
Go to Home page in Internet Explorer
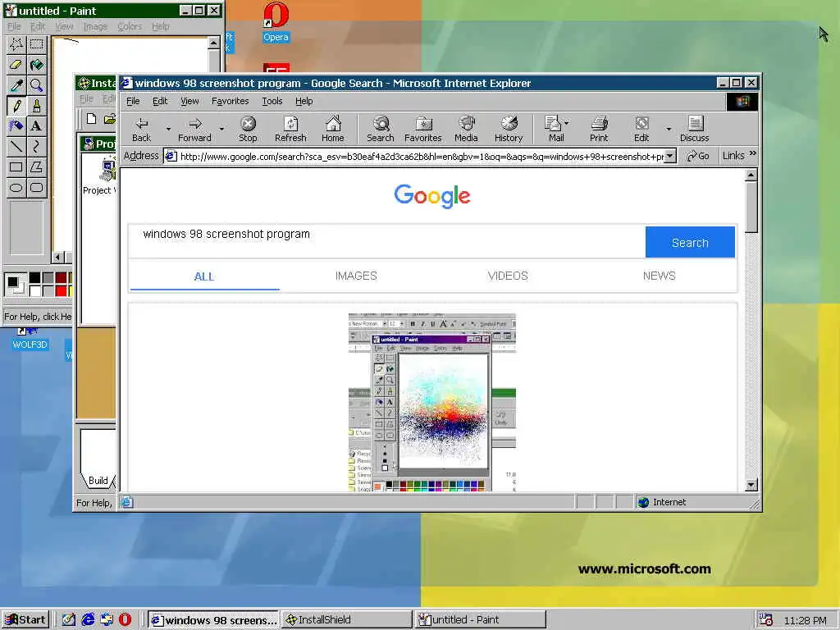coord(333,129)
